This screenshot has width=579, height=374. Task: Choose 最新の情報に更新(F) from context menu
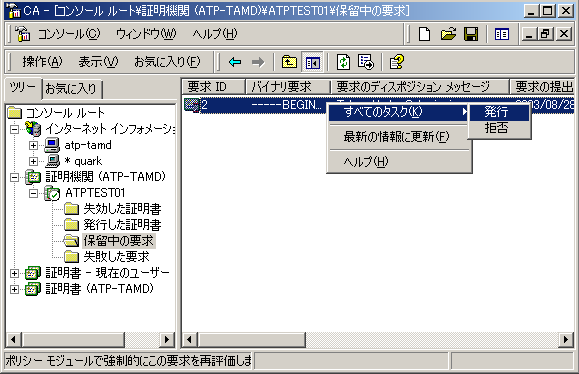397,137
